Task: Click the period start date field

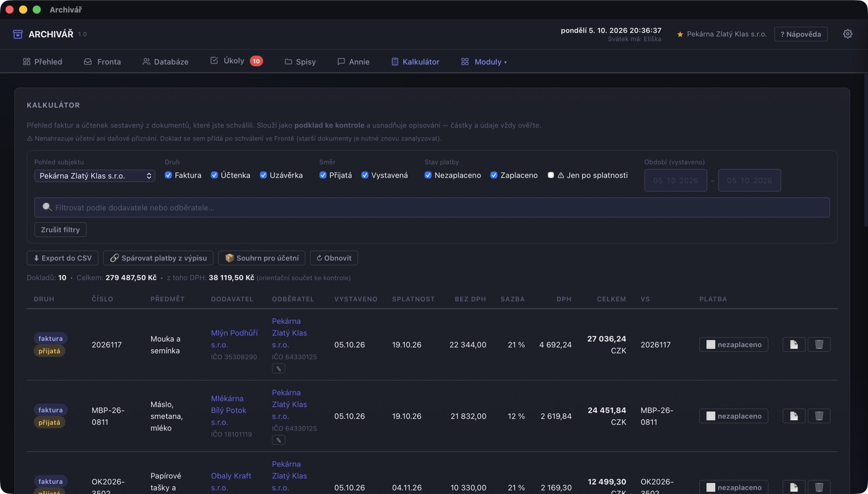Action: 675,180
